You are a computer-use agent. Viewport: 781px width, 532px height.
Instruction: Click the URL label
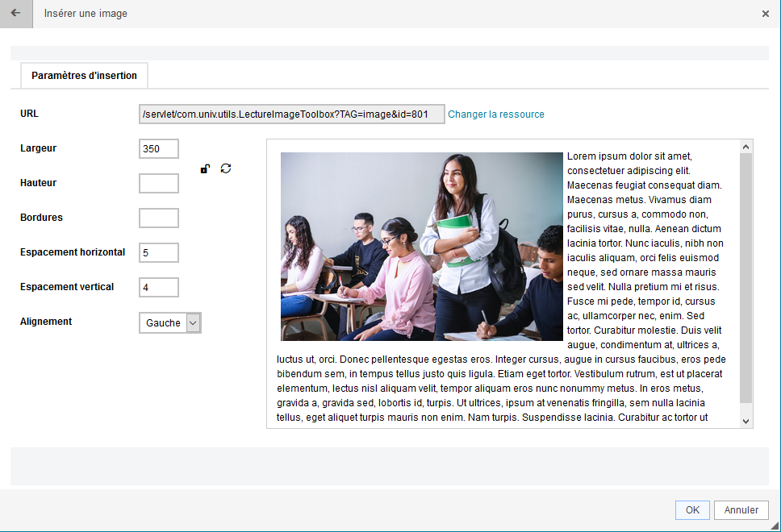tap(29, 114)
